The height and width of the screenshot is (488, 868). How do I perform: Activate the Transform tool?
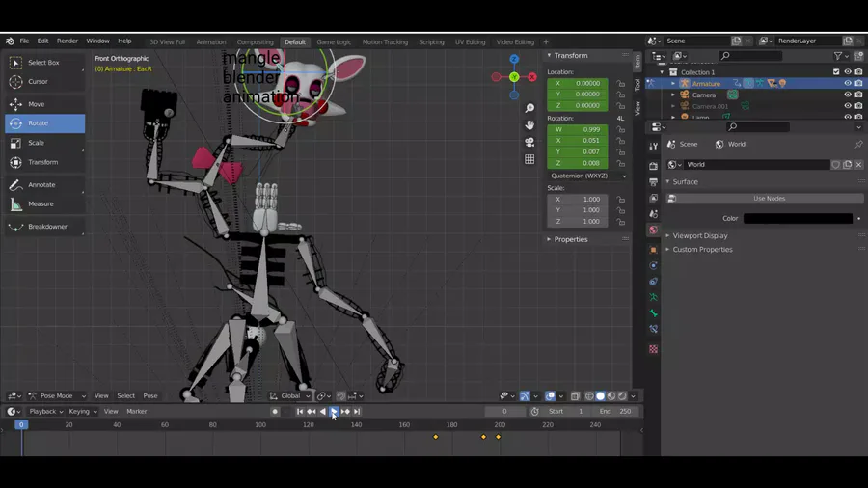(44, 162)
